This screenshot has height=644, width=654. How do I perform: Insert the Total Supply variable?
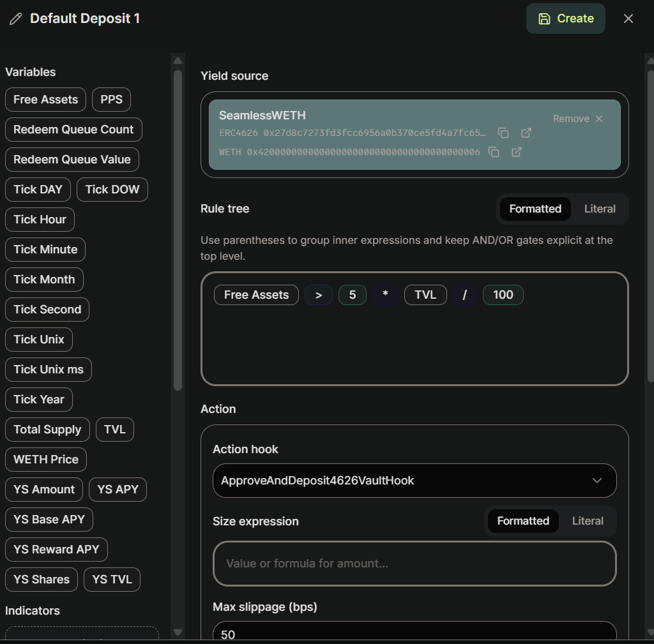pyautogui.click(x=47, y=430)
